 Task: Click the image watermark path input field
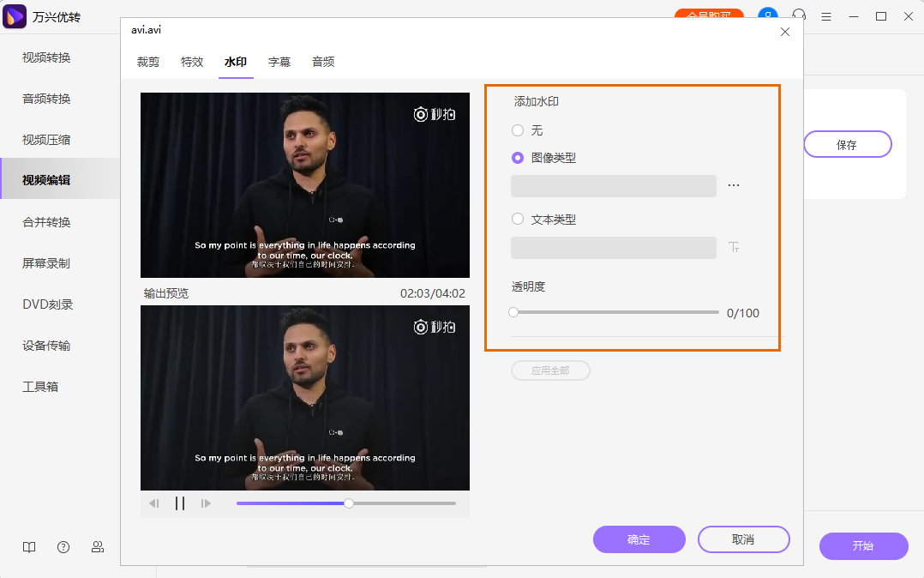click(x=614, y=185)
